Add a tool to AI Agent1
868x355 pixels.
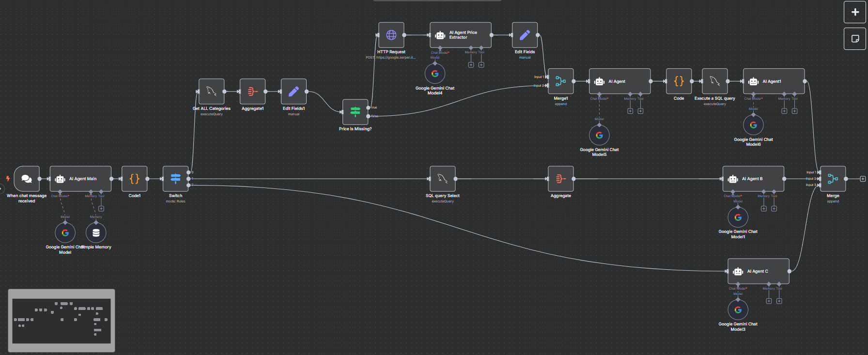click(794, 111)
